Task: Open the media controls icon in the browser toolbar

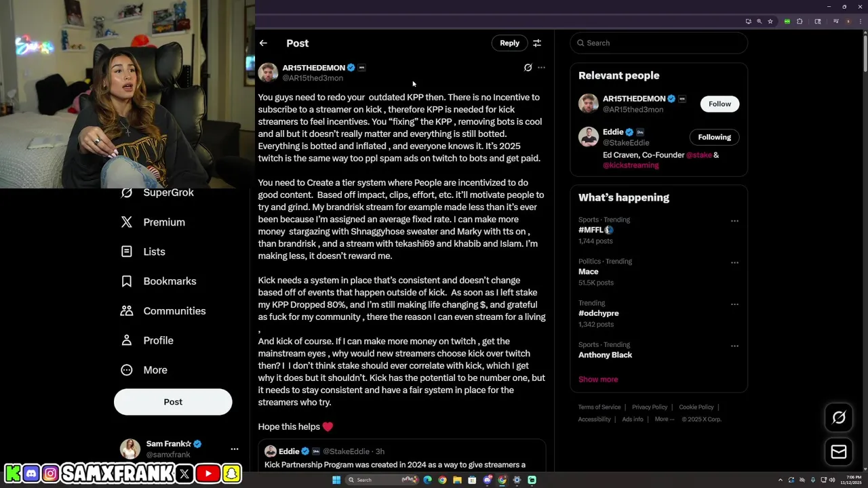Action: (x=836, y=21)
